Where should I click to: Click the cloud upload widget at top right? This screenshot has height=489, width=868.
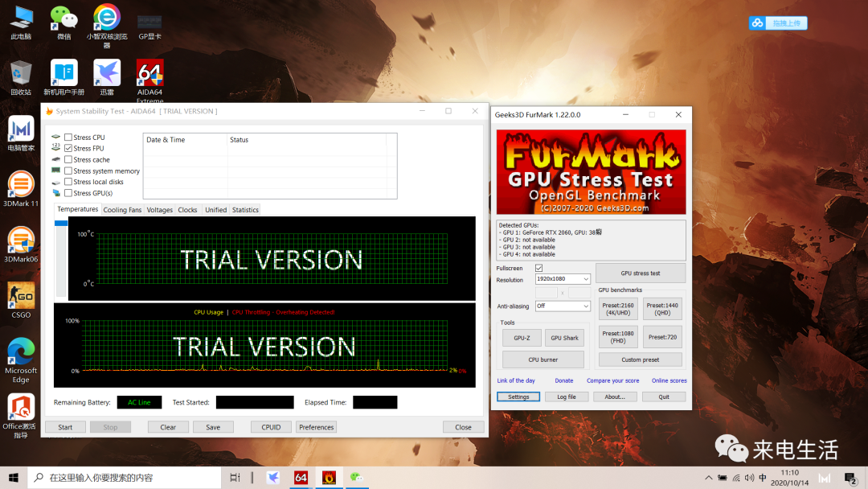point(778,23)
